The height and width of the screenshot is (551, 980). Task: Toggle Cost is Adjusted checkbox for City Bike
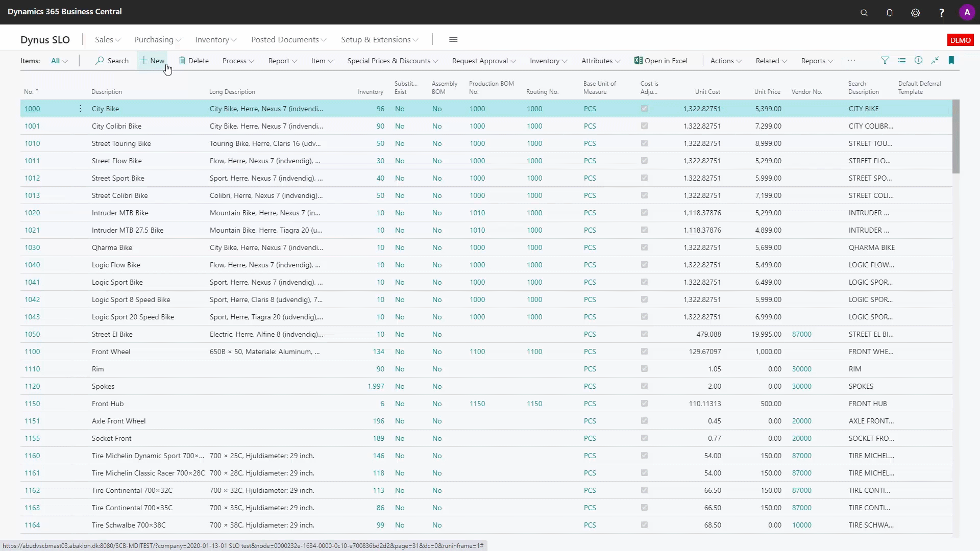[x=644, y=109]
